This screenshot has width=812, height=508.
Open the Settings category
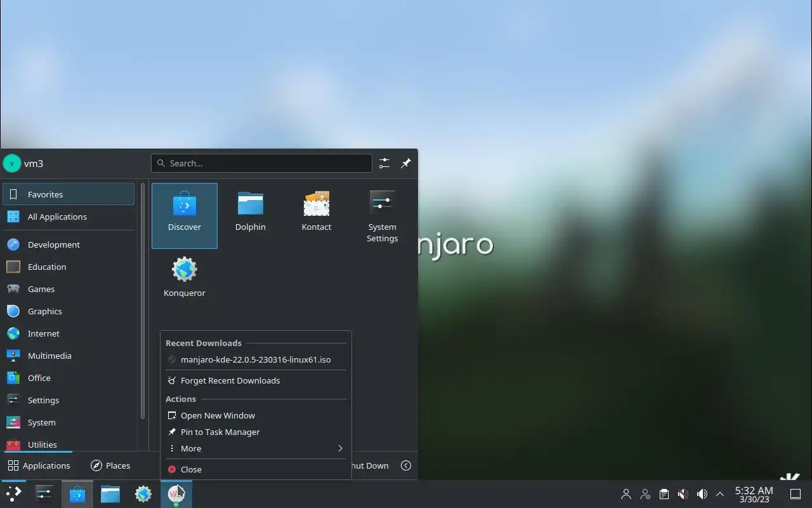(x=69, y=400)
